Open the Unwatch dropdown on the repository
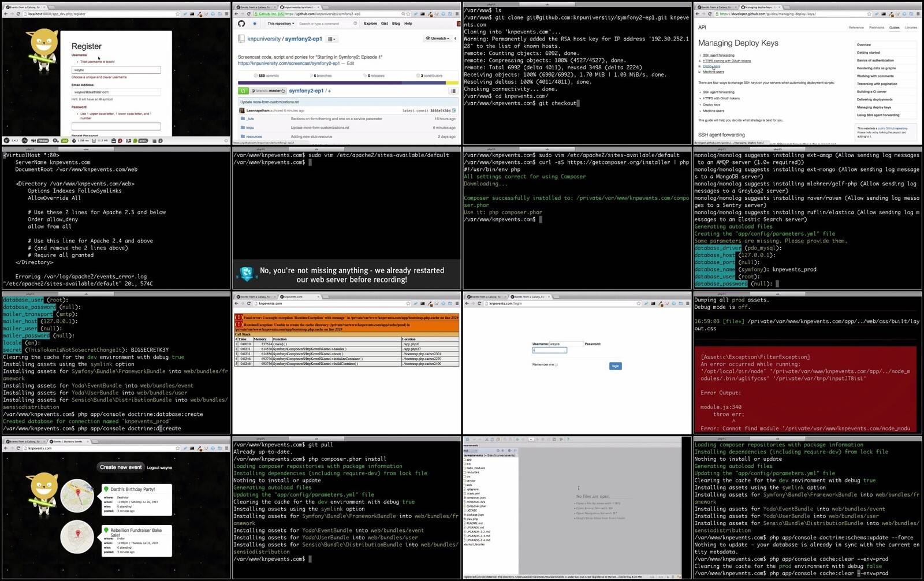This screenshot has height=581, width=924. click(438, 39)
